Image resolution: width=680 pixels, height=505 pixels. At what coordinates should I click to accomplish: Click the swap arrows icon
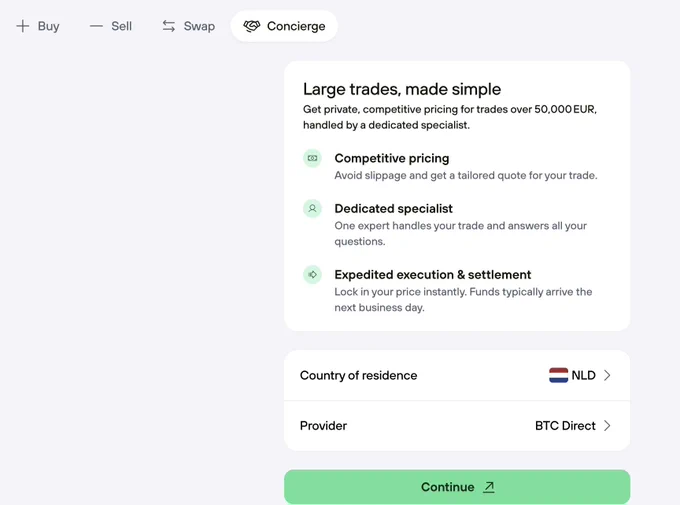[x=169, y=26]
